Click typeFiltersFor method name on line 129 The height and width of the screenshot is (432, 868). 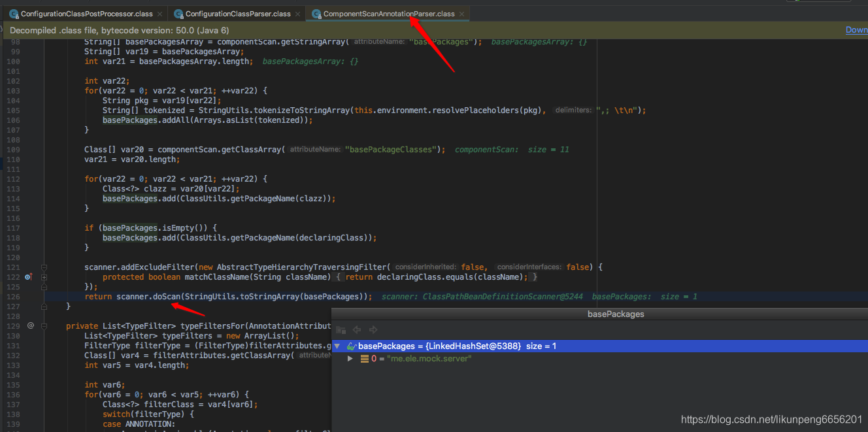[212, 325]
